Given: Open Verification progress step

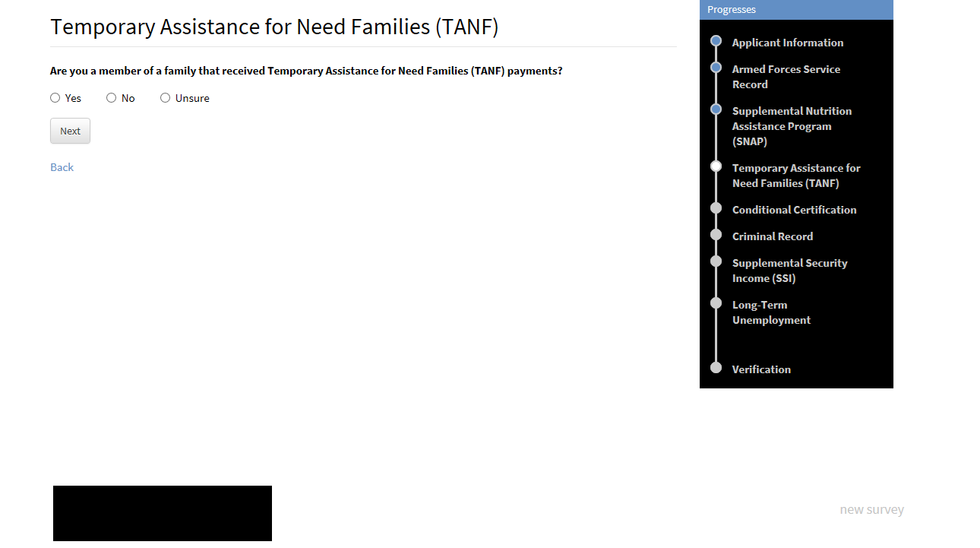Looking at the screenshot, I should [761, 369].
